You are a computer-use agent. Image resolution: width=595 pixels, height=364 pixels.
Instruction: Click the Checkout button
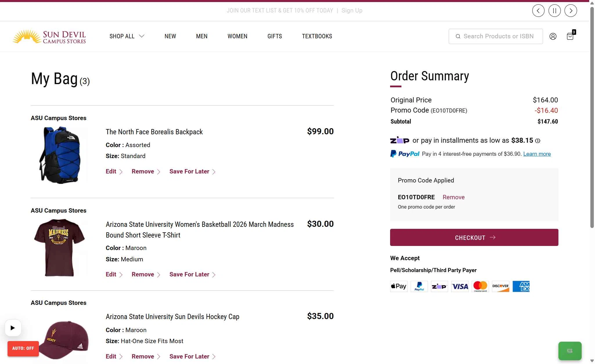pyautogui.click(x=474, y=238)
